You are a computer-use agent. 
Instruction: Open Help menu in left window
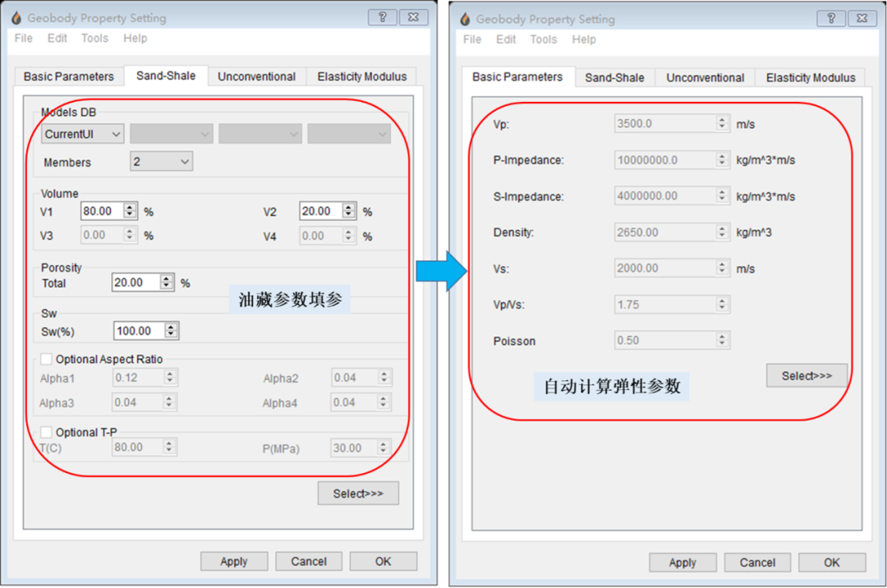pos(136,38)
